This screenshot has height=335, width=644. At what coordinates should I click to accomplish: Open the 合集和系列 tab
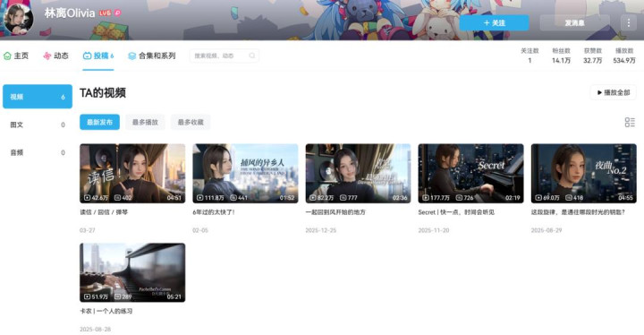152,56
